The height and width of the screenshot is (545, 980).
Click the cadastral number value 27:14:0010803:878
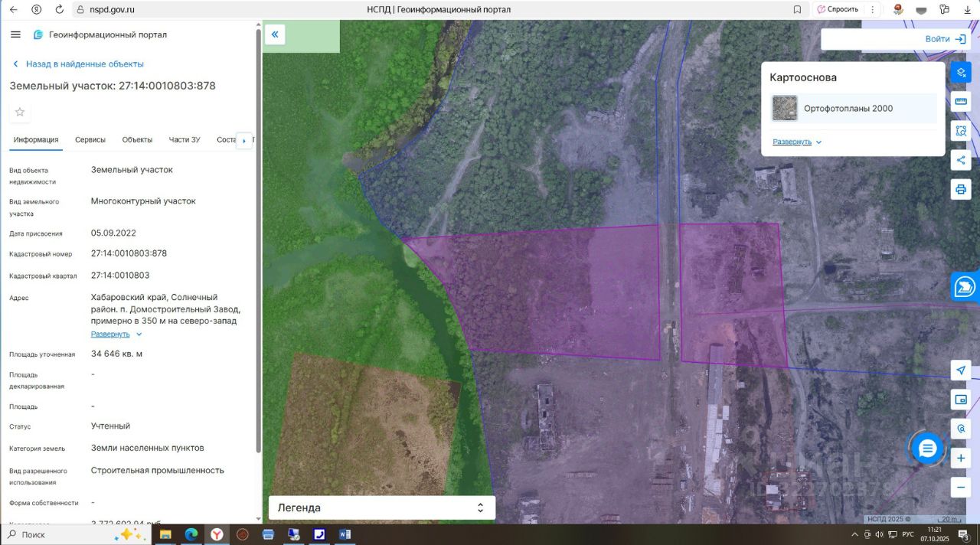129,253
